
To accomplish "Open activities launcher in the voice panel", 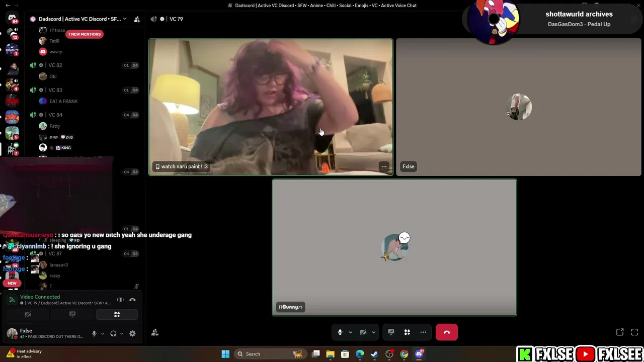I will [117, 315].
